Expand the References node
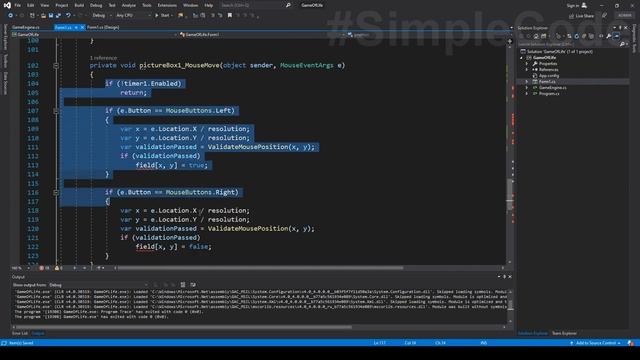This screenshot has width=640, height=360. (527, 70)
